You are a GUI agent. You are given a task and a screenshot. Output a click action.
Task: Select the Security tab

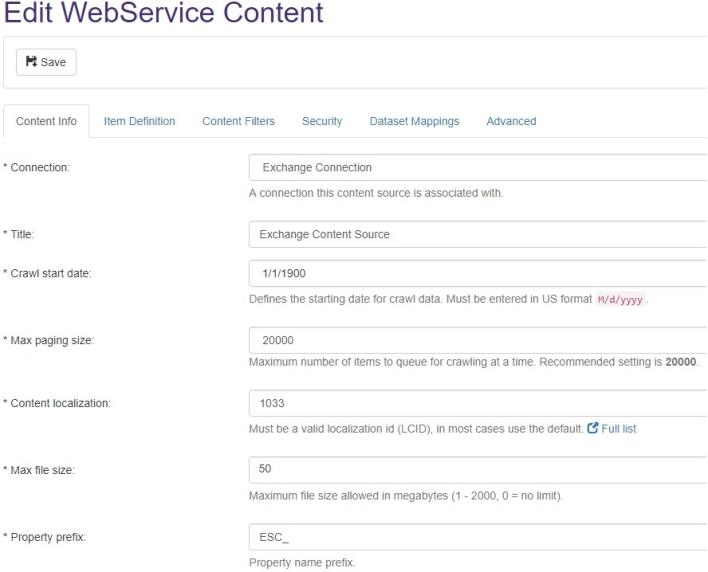pos(322,121)
